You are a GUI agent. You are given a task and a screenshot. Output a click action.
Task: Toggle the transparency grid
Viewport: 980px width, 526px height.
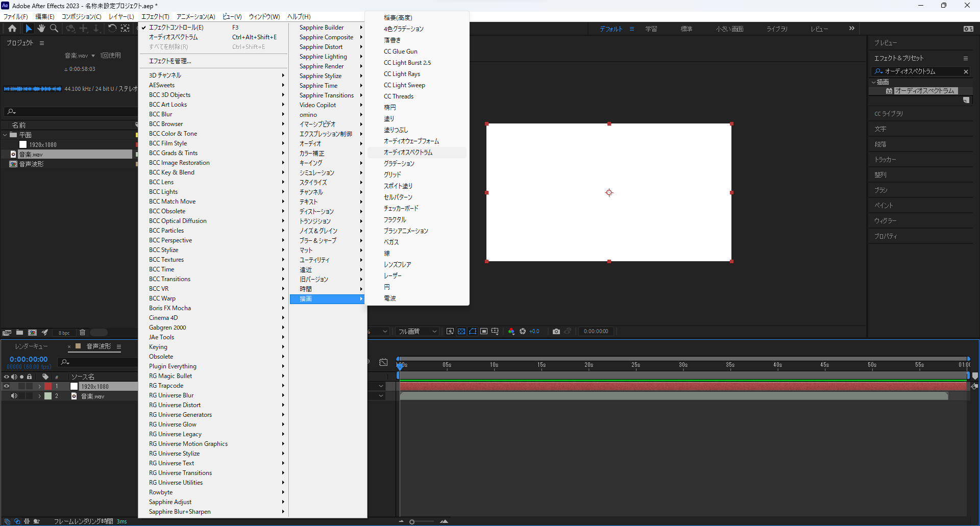point(461,332)
